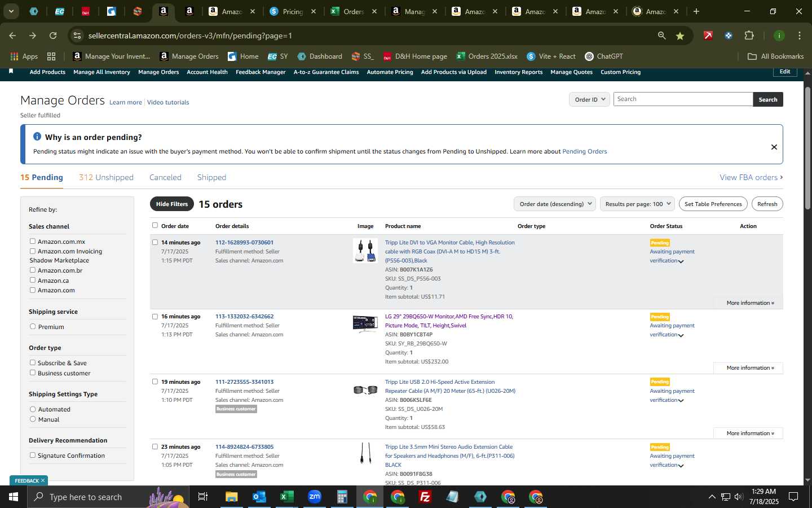
Task: Open the Order ID search type dropdown
Action: pos(590,99)
